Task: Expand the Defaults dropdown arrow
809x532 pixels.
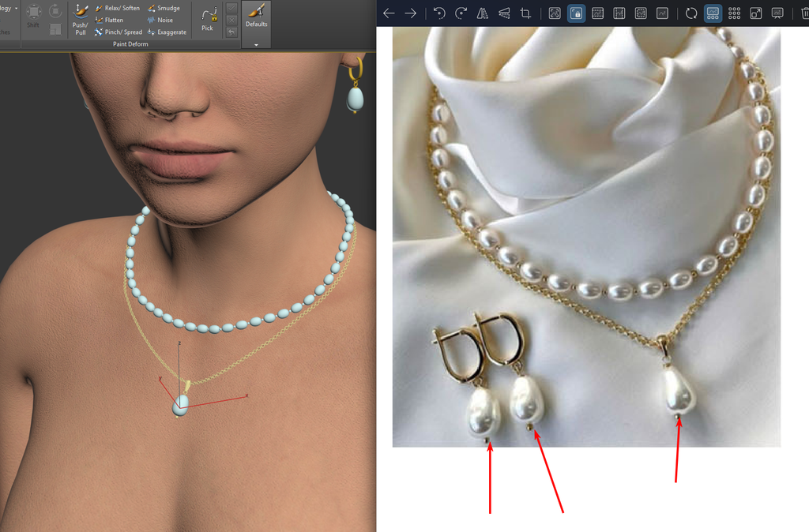Action: [x=256, y=45]
